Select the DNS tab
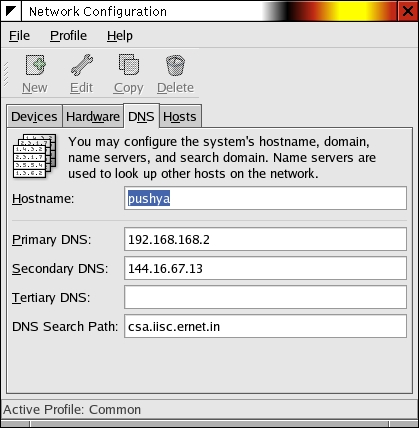419x428 pixels. click(141, 116)
